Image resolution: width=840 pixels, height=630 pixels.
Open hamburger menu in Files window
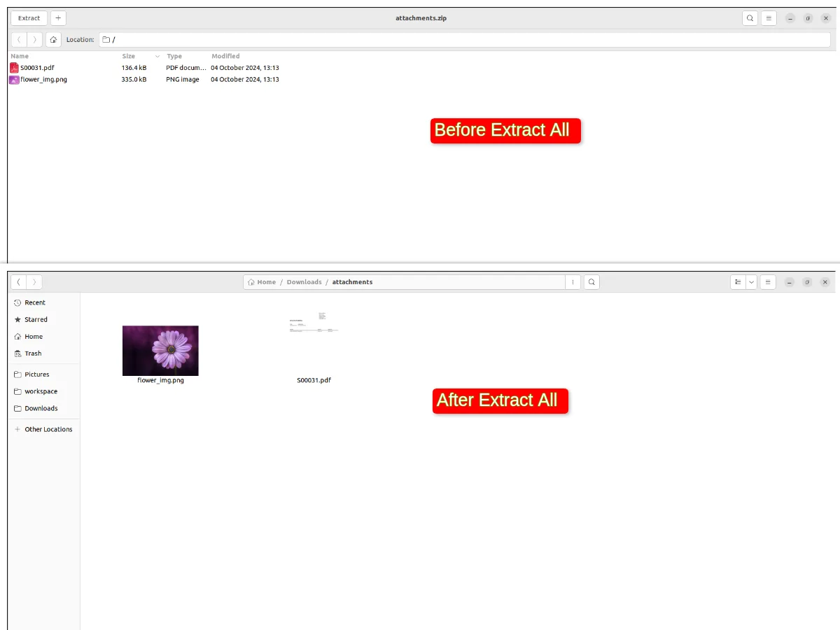pyautogui.click(x=768, y=282)
